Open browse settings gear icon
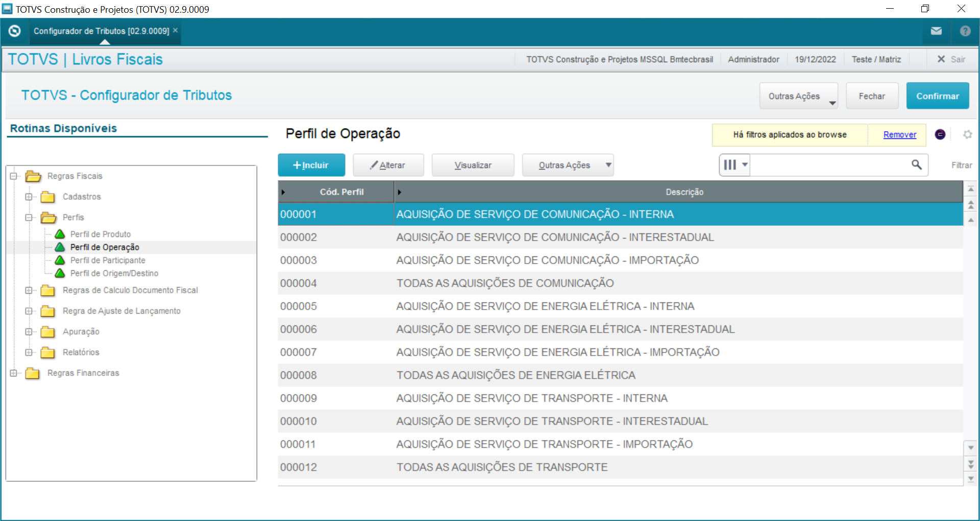Screen dimensions: 980x521 967,134
